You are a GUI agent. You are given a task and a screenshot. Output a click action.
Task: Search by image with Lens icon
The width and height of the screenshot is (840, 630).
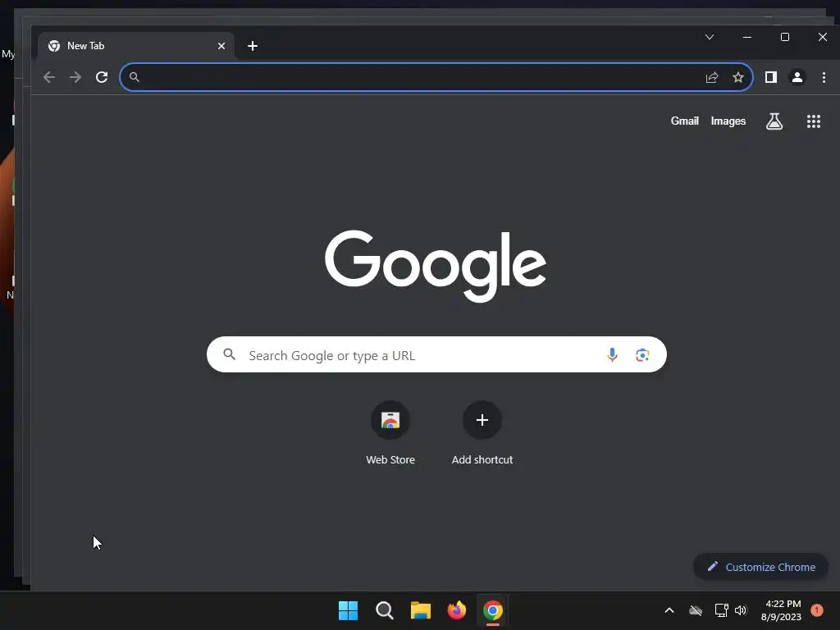[x=642, y=354]
